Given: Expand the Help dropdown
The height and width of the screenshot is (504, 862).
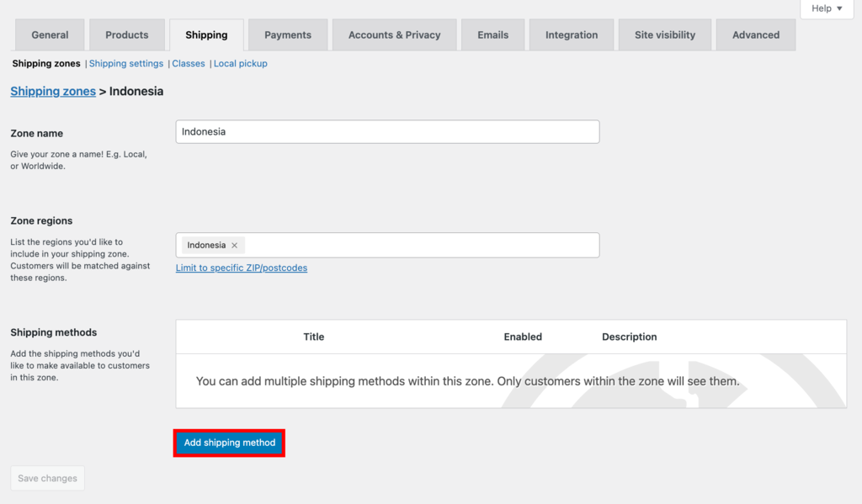Looking at the screenshot, I should pos(827,8).
